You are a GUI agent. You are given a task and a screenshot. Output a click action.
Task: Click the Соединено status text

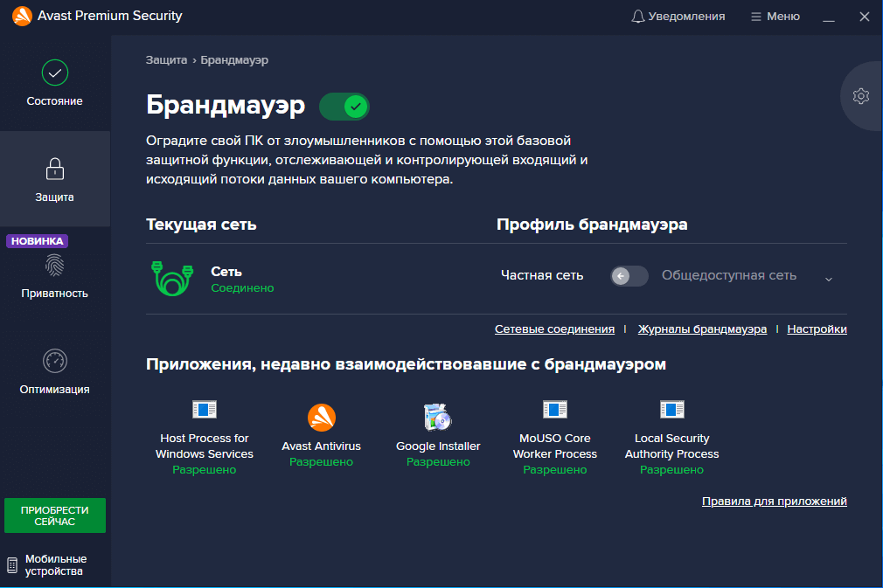pos(242,288)
